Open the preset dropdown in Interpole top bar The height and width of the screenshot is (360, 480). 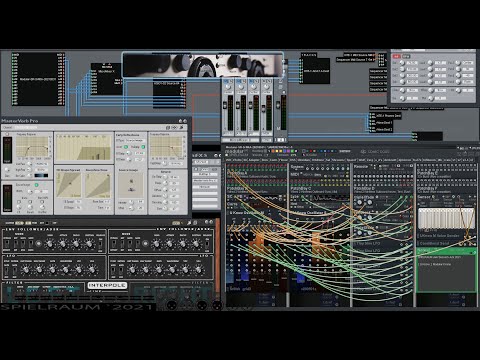click(176, 223)
